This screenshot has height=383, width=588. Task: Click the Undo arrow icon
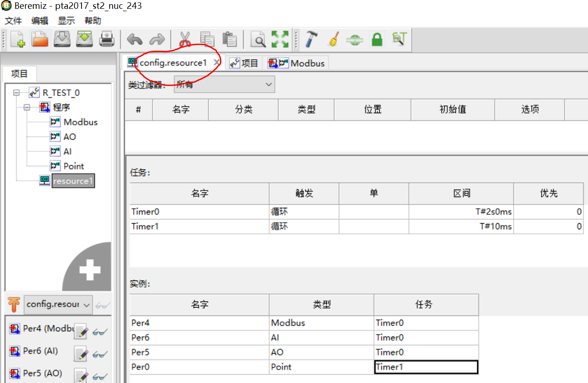coord(135,39)
